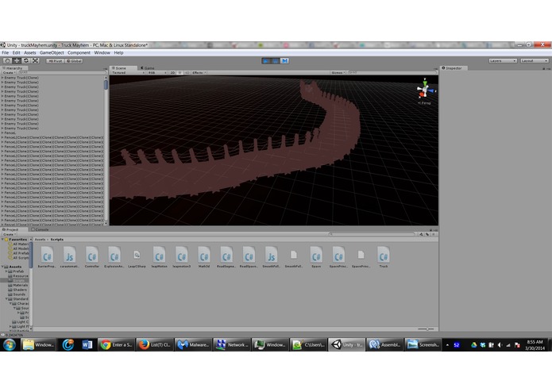Viewport: 552px width, 392px height.
Task: Select the Rotate tool in the toolbar
Action: [x=26, y=61]
